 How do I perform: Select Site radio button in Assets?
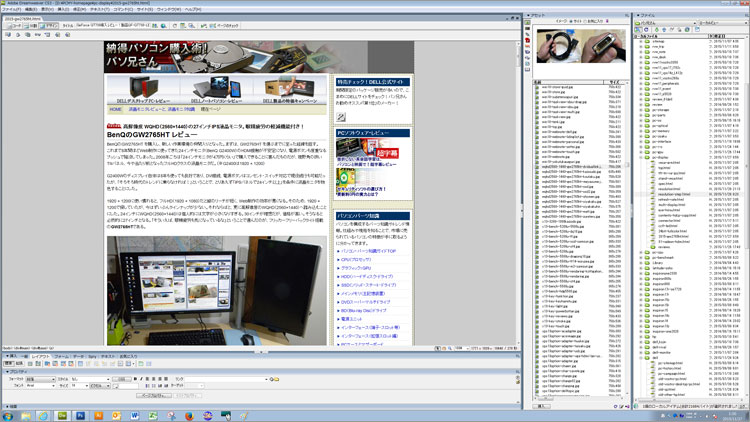pyautogui.click(x=573, y=21)
